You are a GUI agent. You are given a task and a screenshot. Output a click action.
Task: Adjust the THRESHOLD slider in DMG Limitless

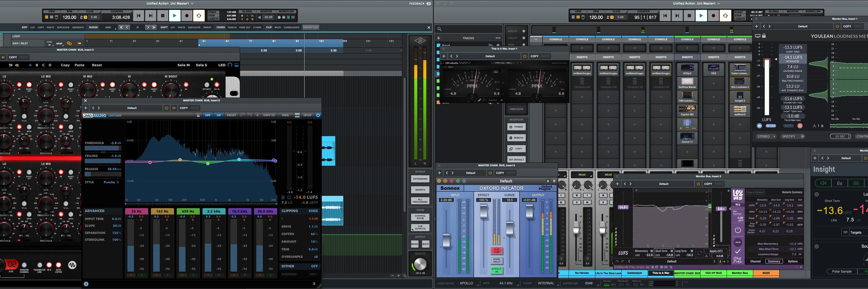pyautogui.click(x=103, y=148)
